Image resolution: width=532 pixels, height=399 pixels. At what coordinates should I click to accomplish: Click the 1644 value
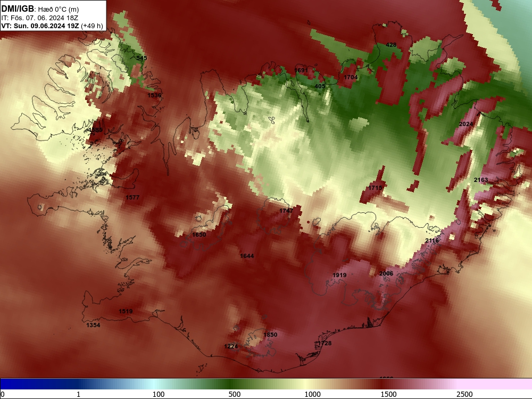tap(247, 256)
